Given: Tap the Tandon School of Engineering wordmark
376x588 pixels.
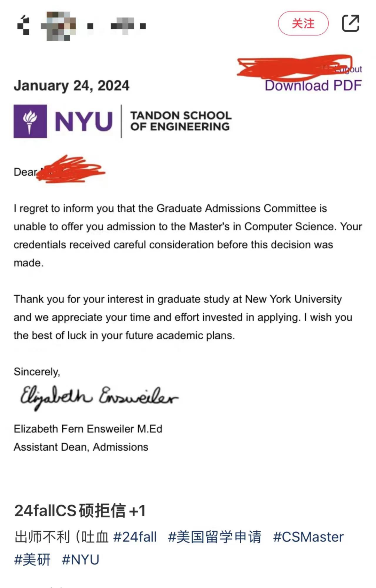Looking at the screenshot, I should point(181,121).
